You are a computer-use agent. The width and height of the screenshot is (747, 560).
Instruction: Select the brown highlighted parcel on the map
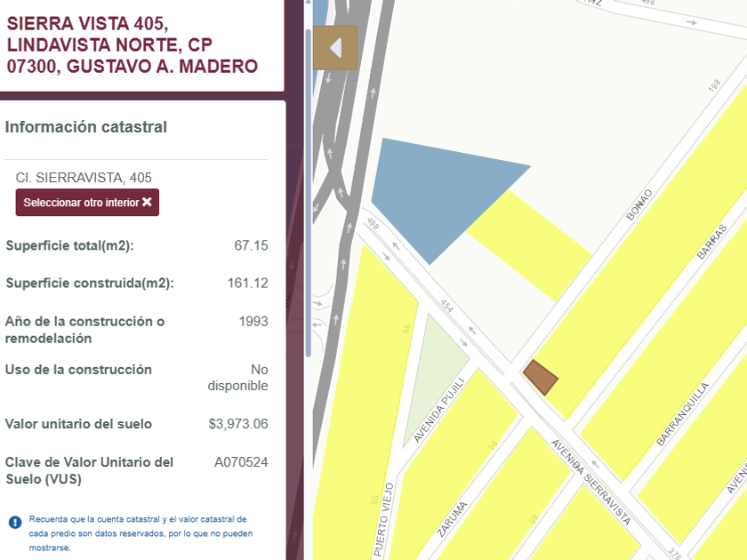pos(541,377)
